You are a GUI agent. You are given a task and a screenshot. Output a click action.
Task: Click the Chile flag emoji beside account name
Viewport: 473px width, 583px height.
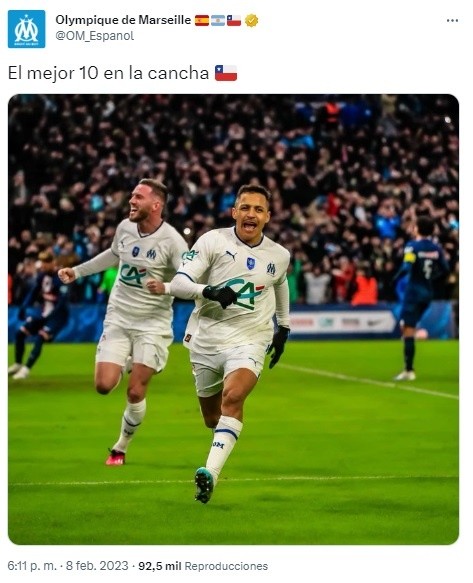tap(234, 20)
